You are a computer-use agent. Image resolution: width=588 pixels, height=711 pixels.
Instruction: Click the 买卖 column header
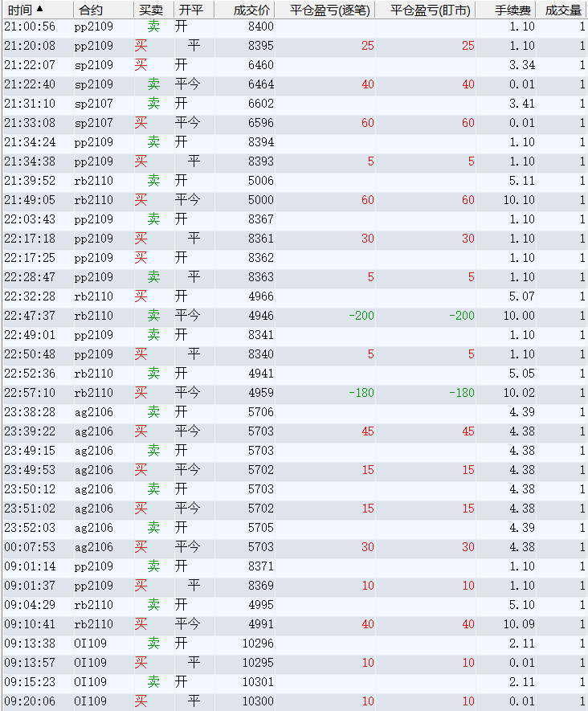click(150, 10)
